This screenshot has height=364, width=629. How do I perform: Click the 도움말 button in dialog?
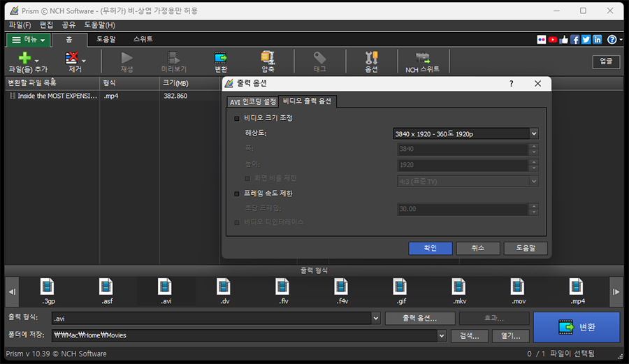coord(526,248)
